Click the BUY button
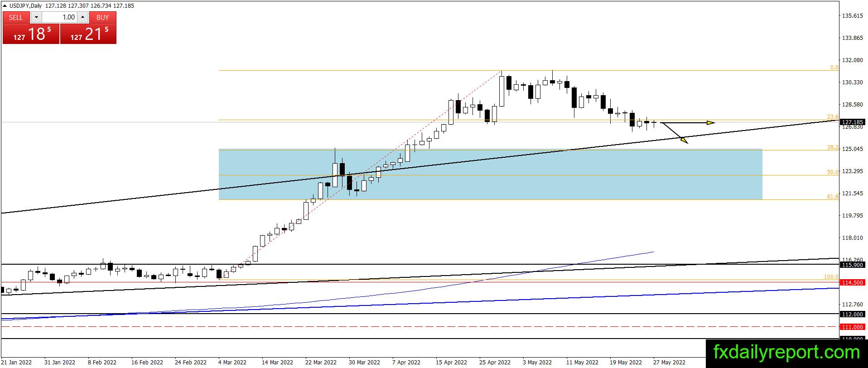Screen dimensions: 868x368 [103, 17]
